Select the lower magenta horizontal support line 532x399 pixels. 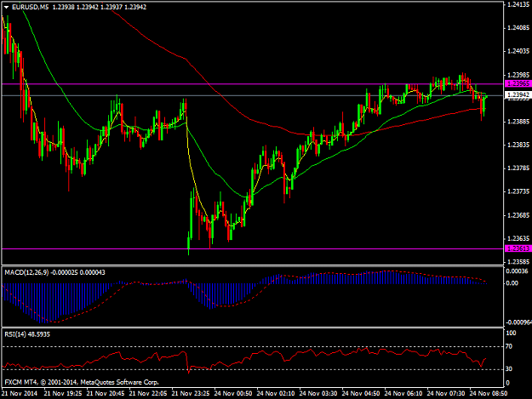(253, 248)
